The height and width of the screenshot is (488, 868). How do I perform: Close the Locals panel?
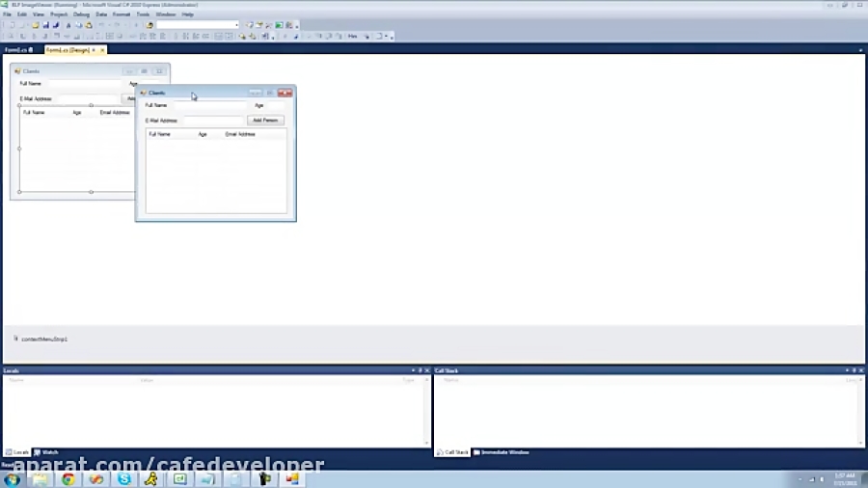tap(427, 370)
